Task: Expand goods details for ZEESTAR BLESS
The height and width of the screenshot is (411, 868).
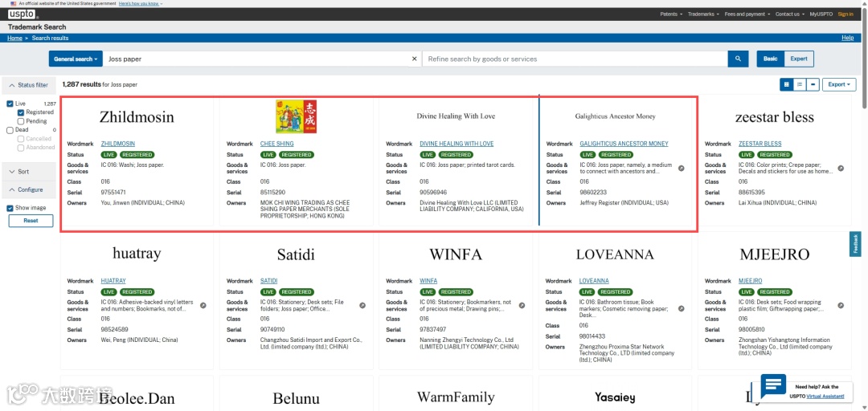Action: [x=841, y=168]
